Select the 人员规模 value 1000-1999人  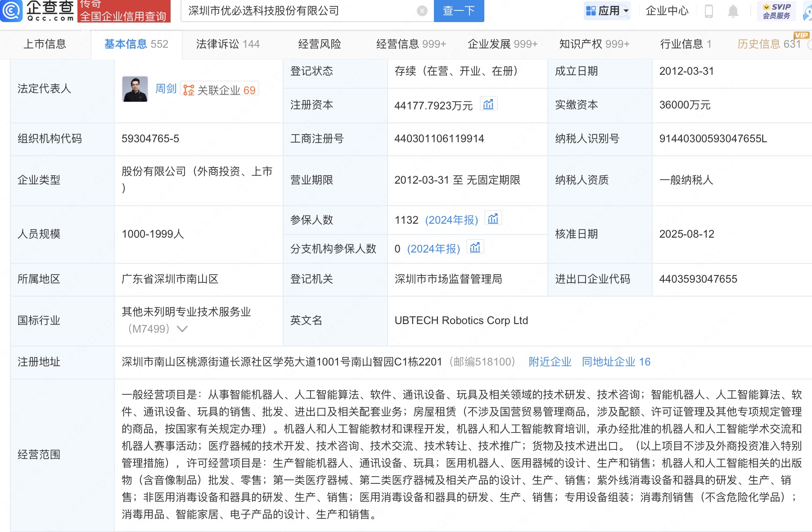(x=153, y=234)
